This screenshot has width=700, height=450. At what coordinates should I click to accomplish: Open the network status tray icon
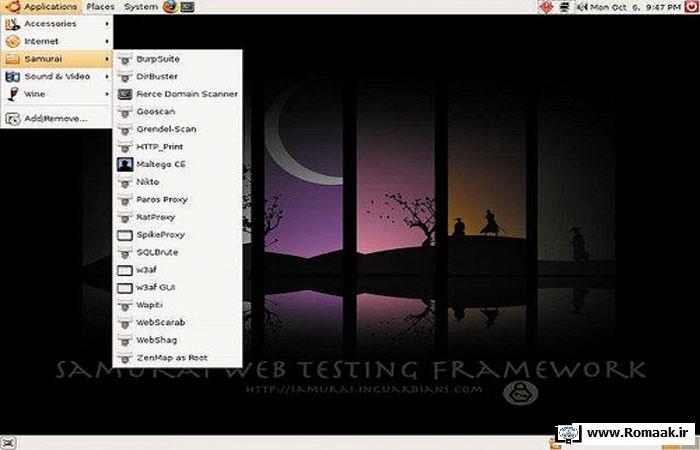click(x=564, y=7)
